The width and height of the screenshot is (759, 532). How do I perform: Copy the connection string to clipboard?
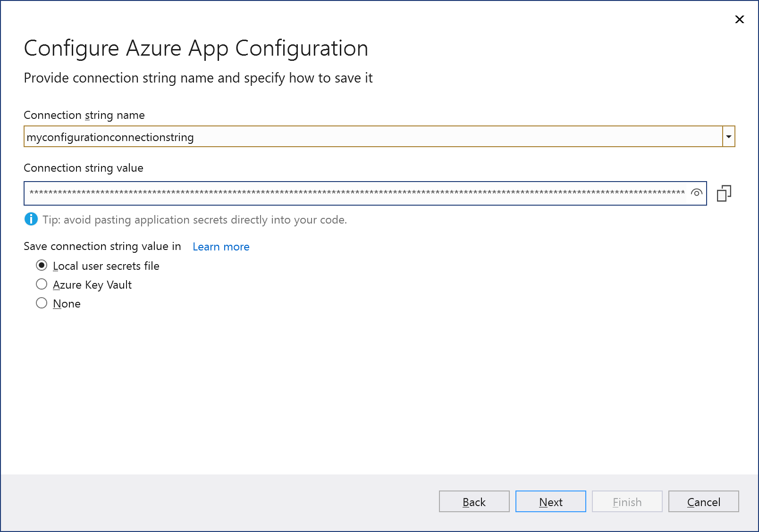725,193
